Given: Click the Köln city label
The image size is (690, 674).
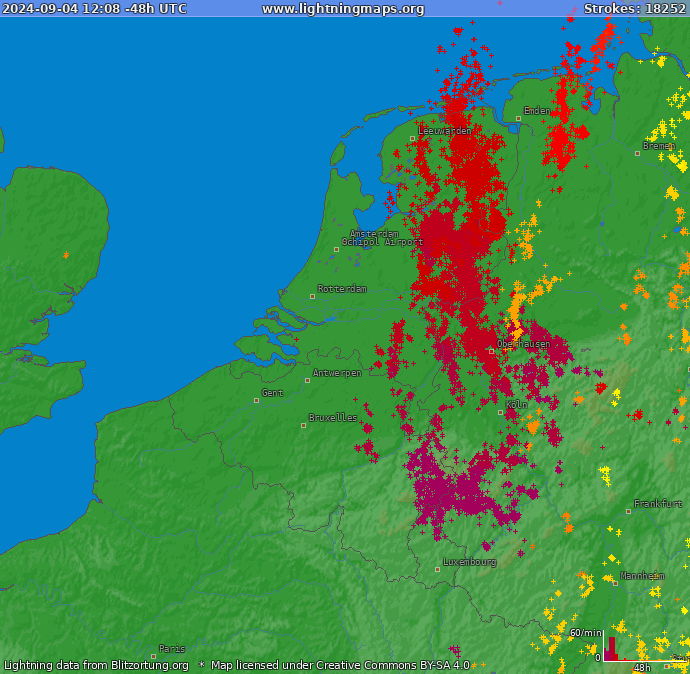Looking at the screenshot, I should [x=517, y=404].
